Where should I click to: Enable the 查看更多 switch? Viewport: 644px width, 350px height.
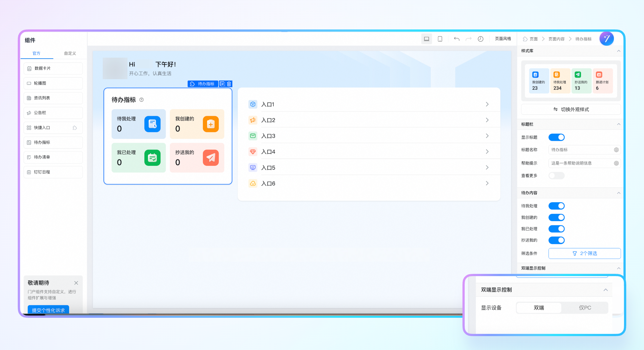[x=556, y=176]
